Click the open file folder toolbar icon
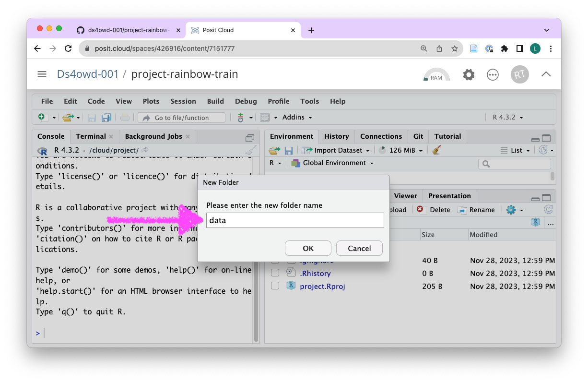The image size is (588, 383). point(68,118)
